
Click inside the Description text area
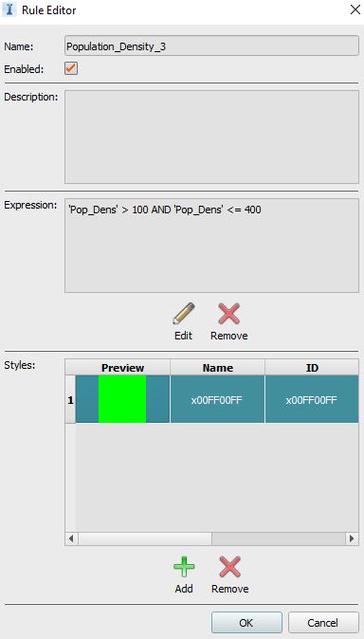(x=211, y=137)
